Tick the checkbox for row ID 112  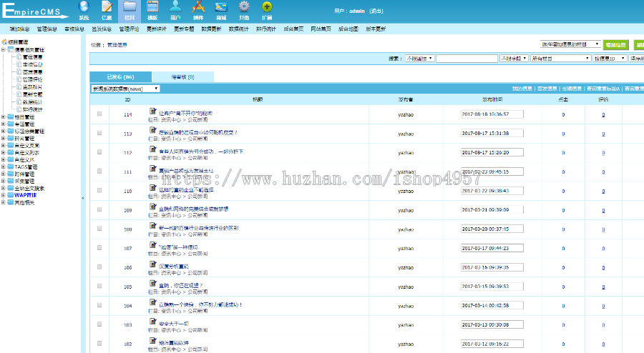point(99,152)
